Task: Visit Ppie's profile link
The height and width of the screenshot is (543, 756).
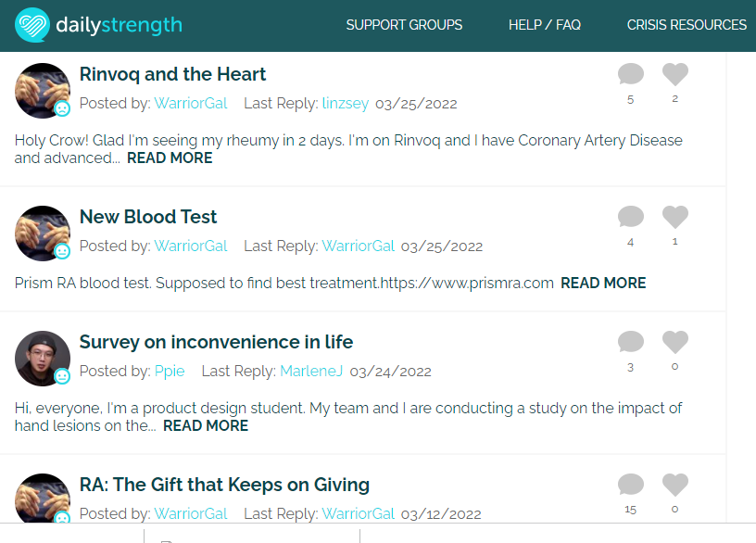Action: click(170, 372)
